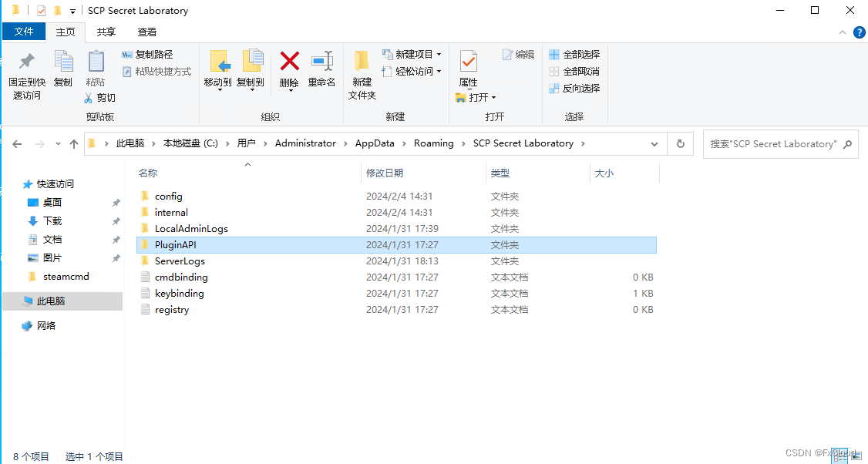Select the keybinding text file

click(396, 294)
